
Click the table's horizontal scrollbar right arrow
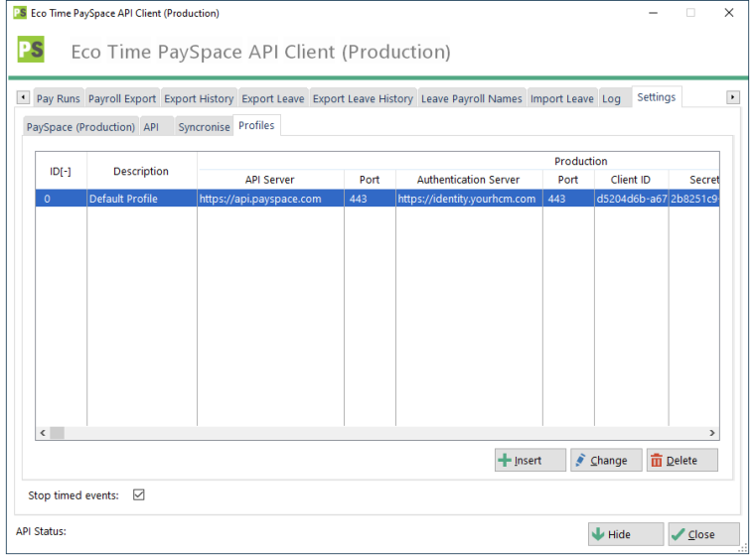(711, 433)
